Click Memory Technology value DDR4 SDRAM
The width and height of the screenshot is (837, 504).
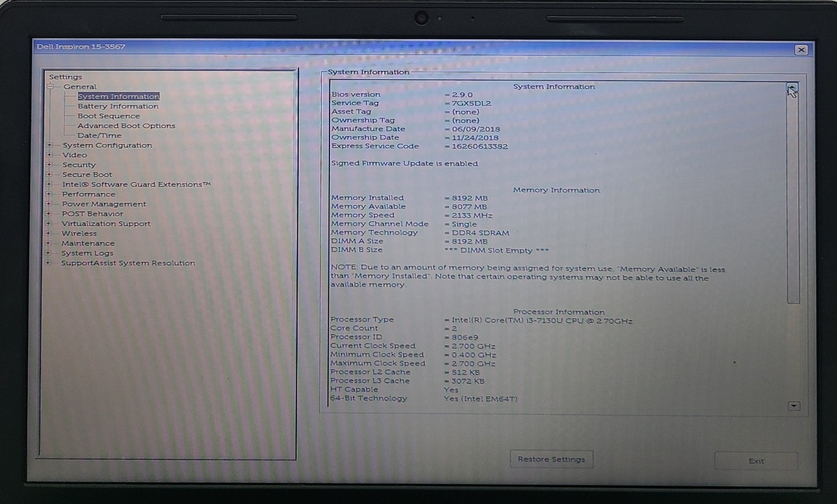click(x=480, y=233)
